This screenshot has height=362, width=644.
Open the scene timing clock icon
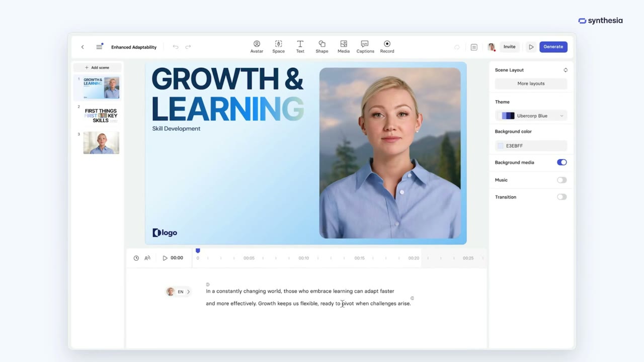point(136,258)
